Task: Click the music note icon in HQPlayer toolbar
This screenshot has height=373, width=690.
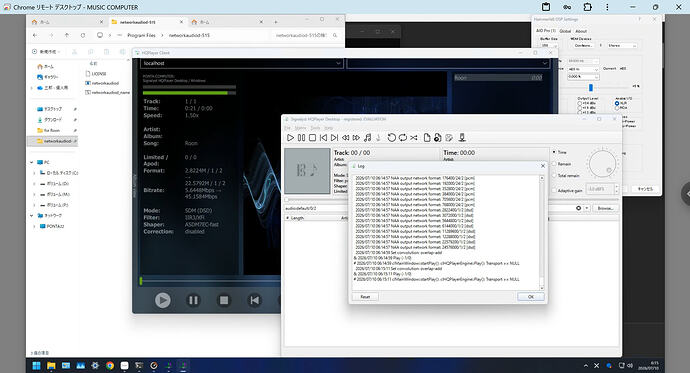Action: (367, 138)
